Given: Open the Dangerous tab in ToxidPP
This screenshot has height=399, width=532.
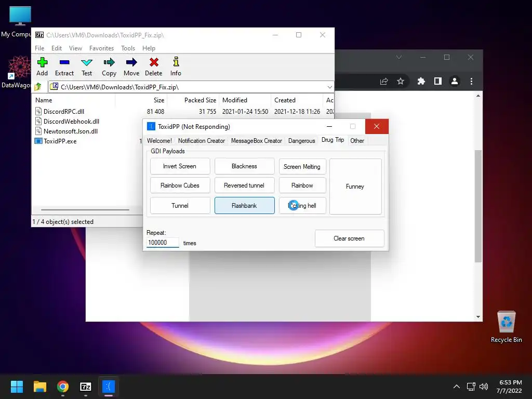Looking at the screenshot, I should 302,140.
